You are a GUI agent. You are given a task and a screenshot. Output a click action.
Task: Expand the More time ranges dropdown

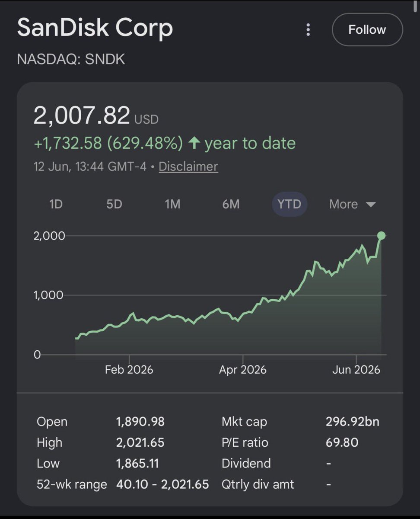pyautogui.click(x=352, y=204)
